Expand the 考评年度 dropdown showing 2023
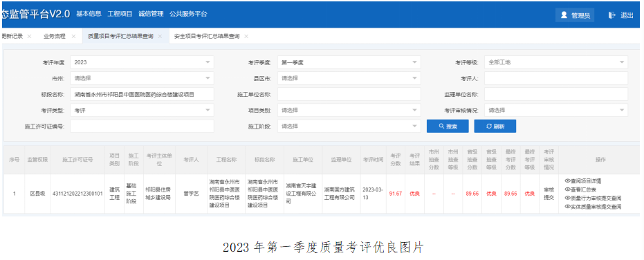Image resolution: width=644 pixels, height=260 pixels. [142, 62]
